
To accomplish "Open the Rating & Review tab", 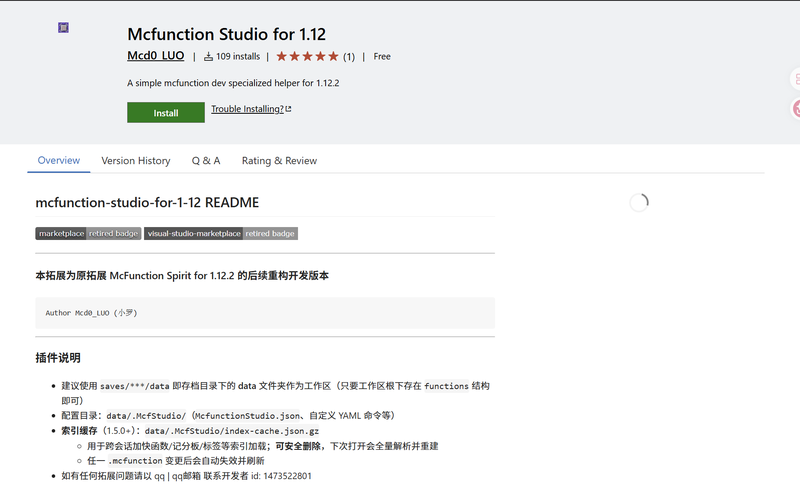I will (279, 161).
